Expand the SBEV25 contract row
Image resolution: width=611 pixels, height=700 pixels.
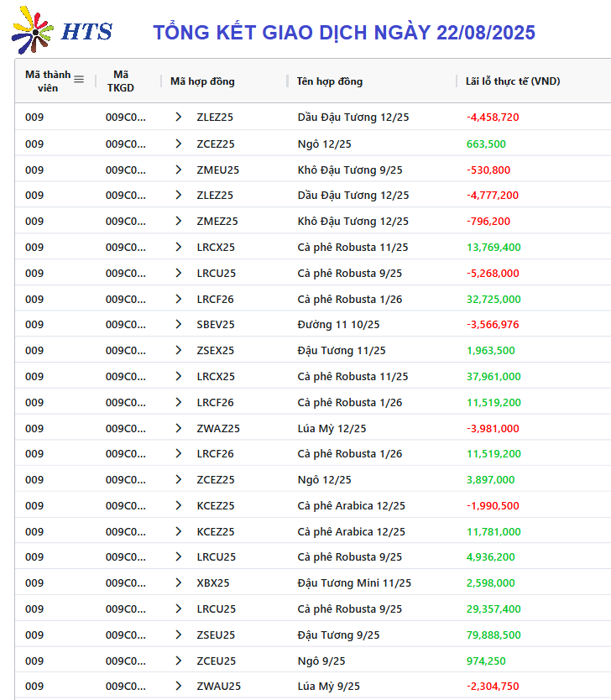179,325
